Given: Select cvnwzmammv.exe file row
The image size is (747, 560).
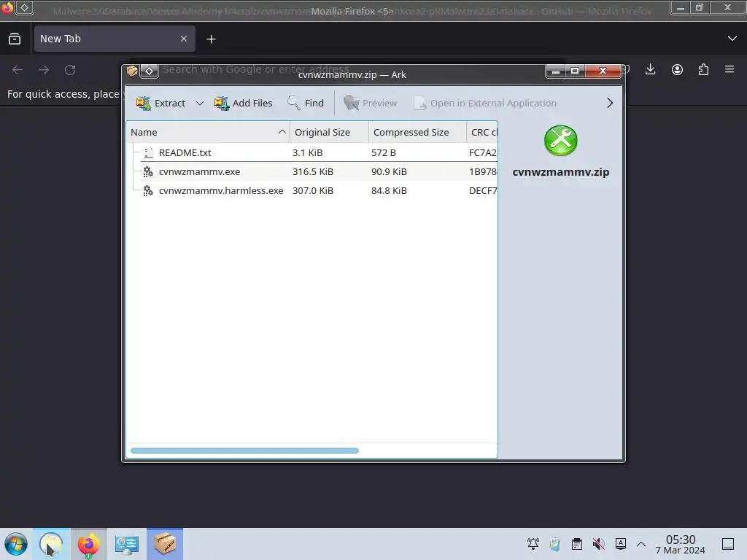Looking at the screenshot, I should point(312,171).
